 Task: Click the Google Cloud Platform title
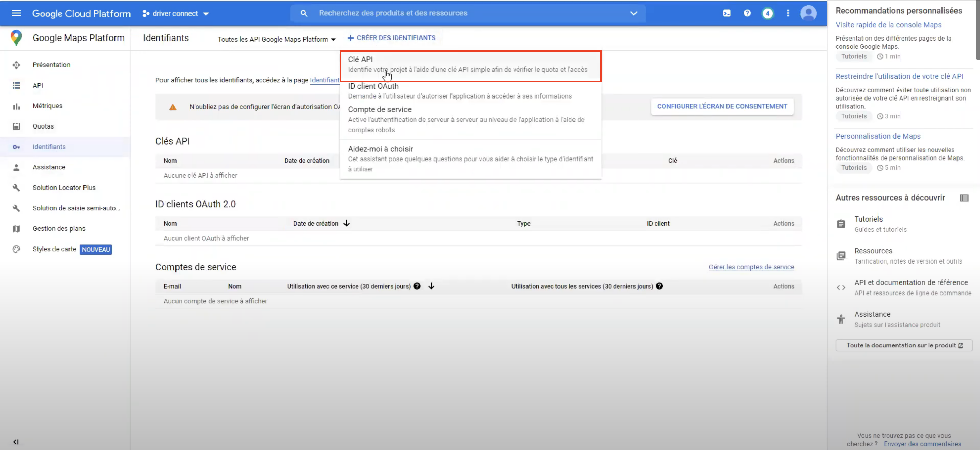(81, 14)
